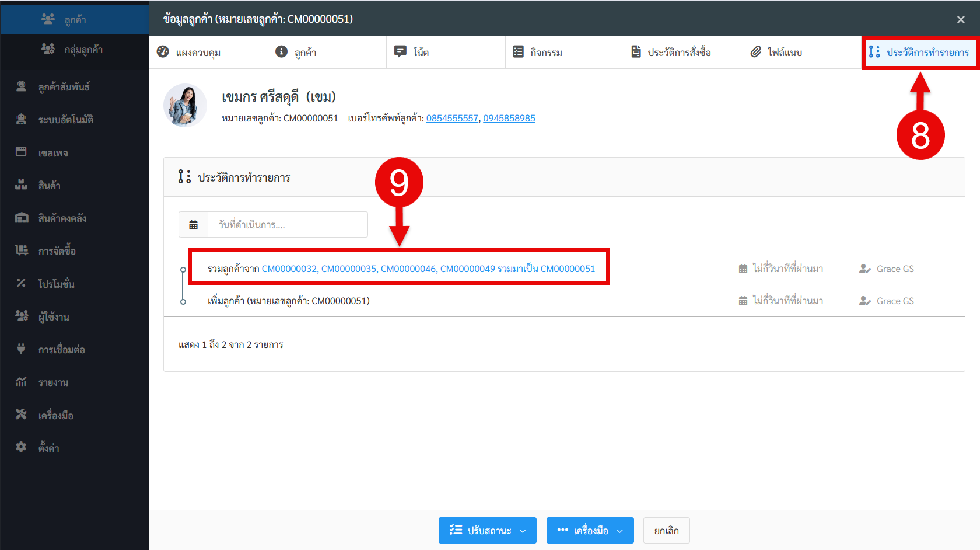Click phone number 0854555557 link
The width and height of the screenshot is (980, 550).
tap(452, 118)
